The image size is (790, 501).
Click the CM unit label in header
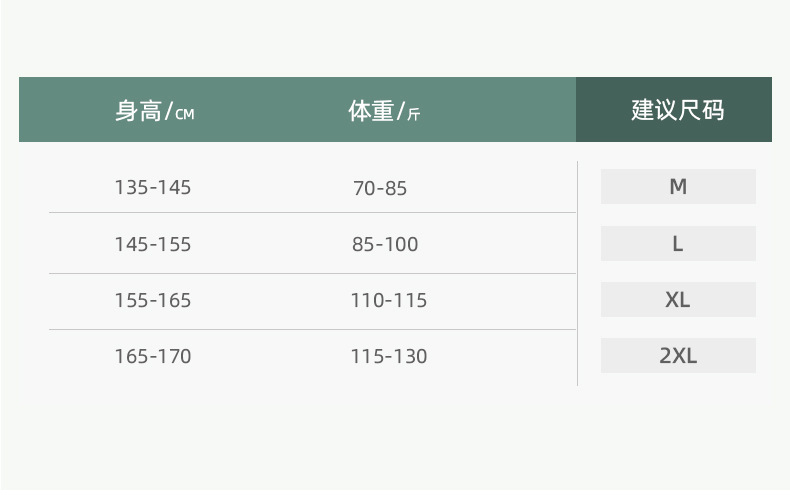(185, 114)
